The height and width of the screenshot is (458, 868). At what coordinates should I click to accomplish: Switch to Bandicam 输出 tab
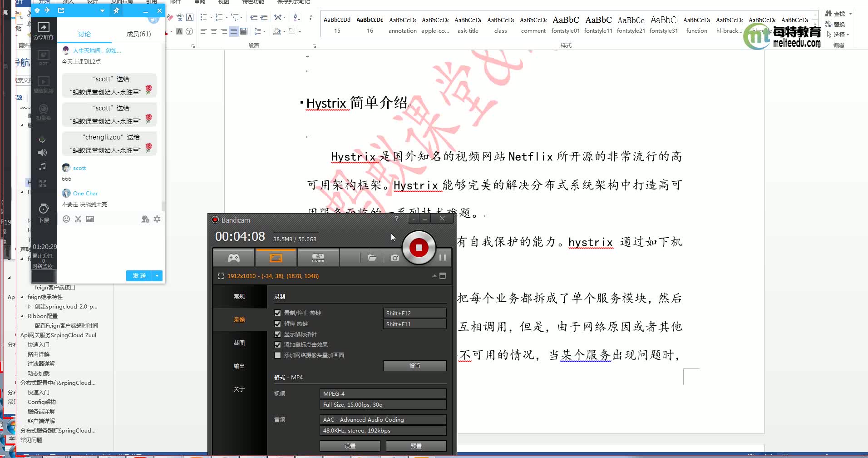[239, 366]
